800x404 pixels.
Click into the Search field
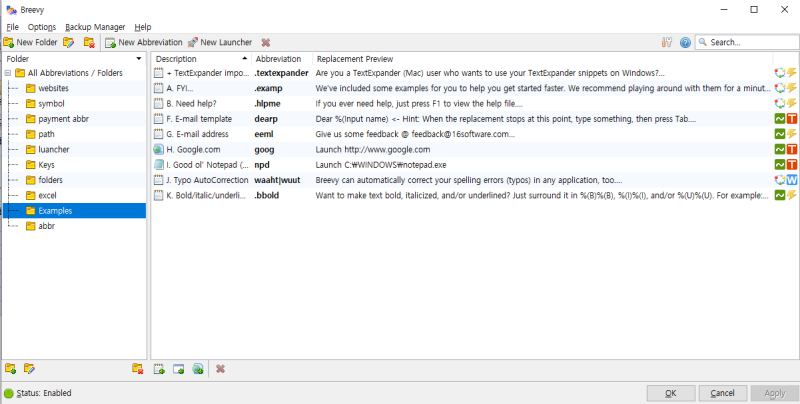point(747,42)
